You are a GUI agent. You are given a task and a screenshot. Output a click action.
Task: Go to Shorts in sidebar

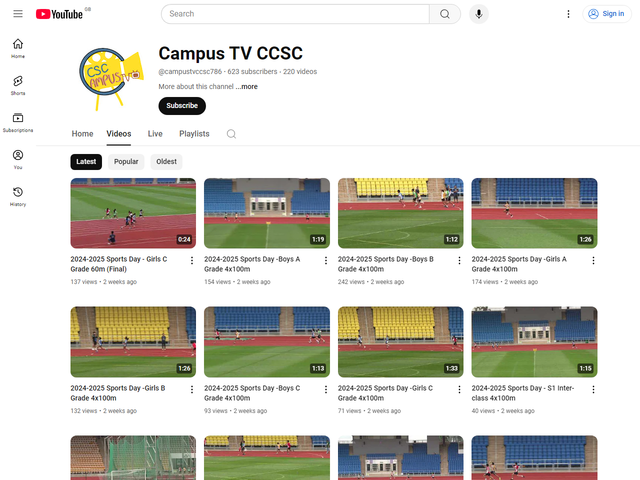click(x=18, y=85)
